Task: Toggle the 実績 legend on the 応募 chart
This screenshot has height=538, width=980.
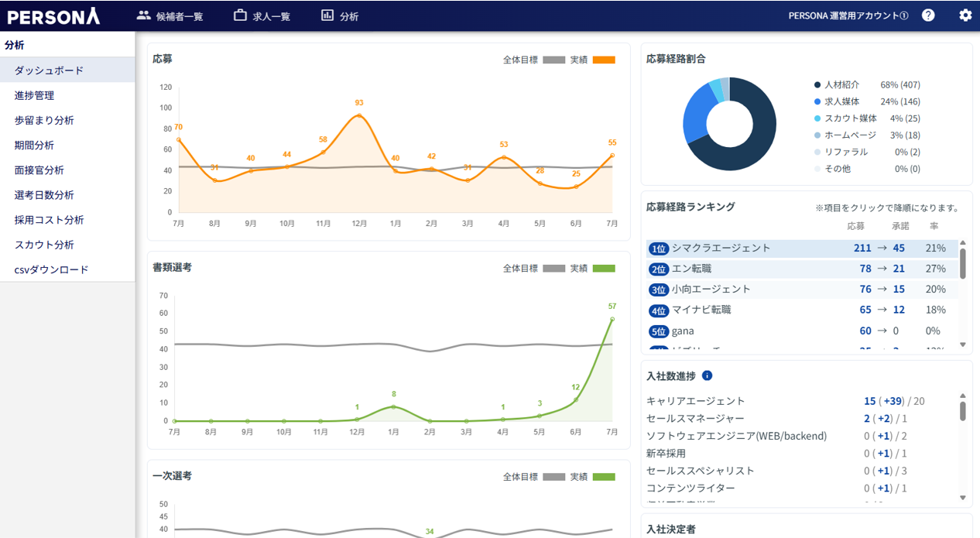Action: click(604, 59)
